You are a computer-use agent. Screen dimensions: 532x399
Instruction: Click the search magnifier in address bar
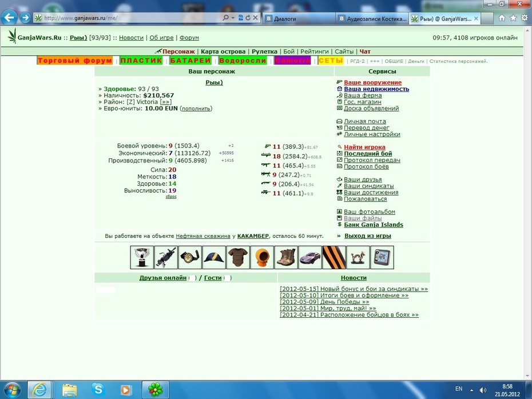click(225, 18)
